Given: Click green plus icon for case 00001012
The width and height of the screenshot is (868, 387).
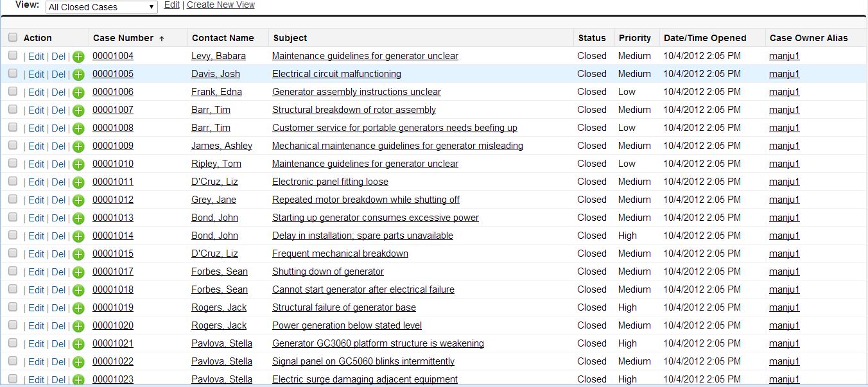Looking at the screenshot, I should (x=78, y=200).
